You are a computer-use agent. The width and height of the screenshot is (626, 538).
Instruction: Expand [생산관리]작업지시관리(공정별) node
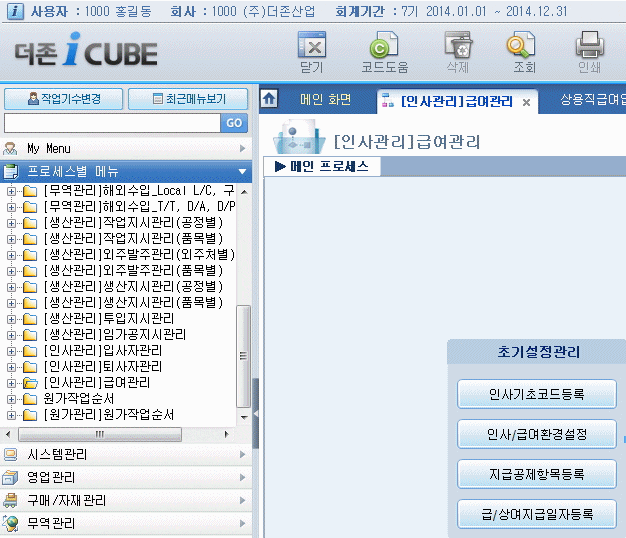[11, 224]
